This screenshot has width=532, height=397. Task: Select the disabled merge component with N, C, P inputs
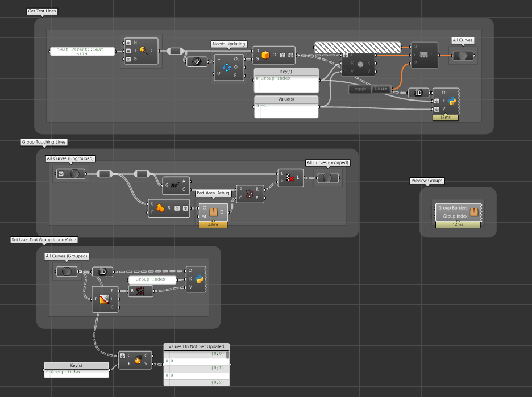tap(425, 55)
